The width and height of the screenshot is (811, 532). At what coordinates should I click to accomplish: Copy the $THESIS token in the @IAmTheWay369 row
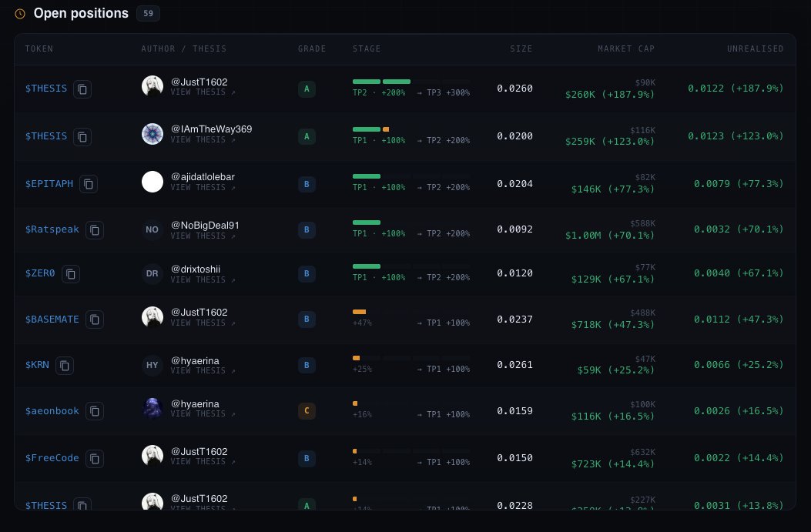click(x=82, y=136)
